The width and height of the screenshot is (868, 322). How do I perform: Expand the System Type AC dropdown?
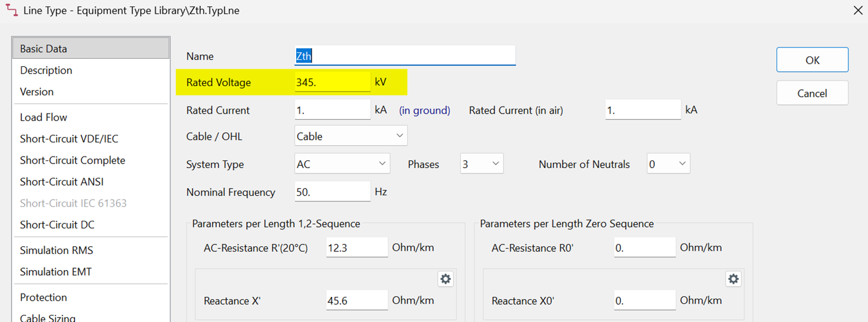pos(342,164)
